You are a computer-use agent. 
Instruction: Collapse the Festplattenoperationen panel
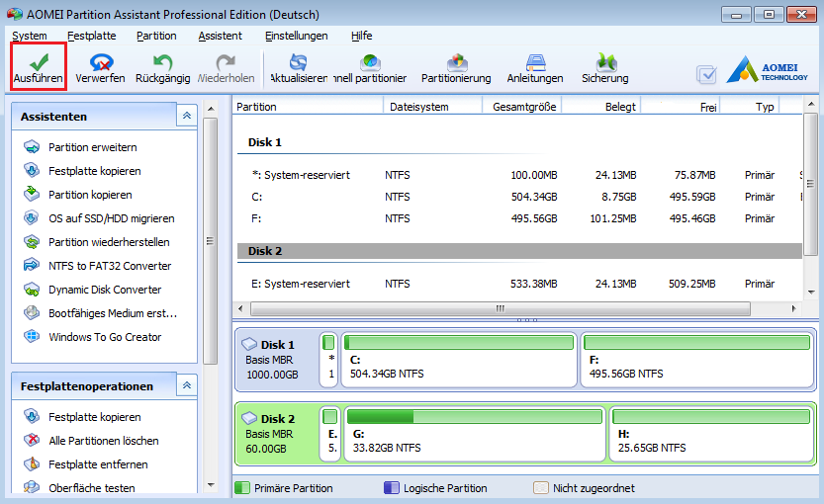(x=186, y=385)
